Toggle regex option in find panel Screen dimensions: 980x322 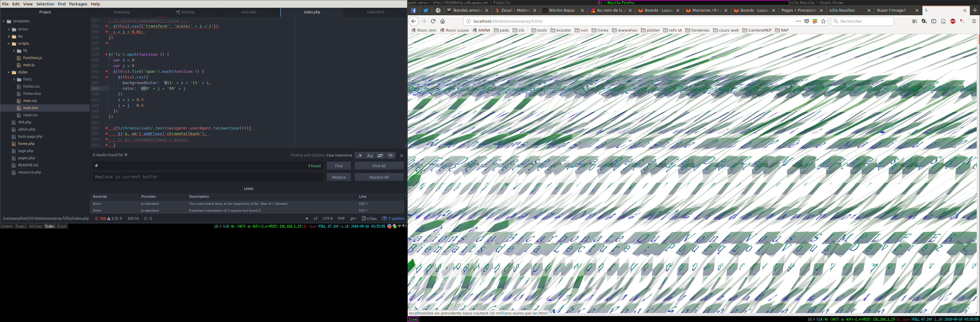pyautogui.click(x=359, y=156)
